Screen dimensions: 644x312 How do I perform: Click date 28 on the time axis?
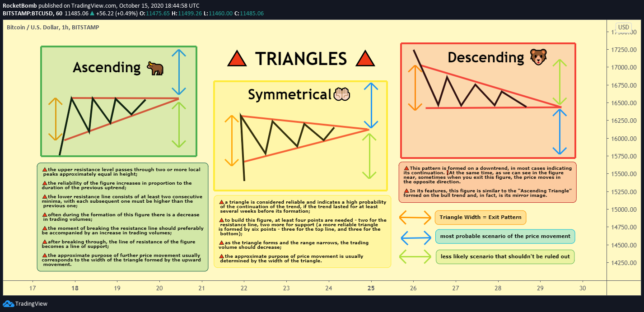coord(498,288)
